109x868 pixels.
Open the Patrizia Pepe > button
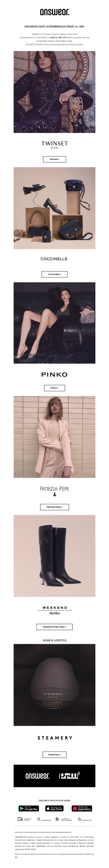[x=55, y=507]
